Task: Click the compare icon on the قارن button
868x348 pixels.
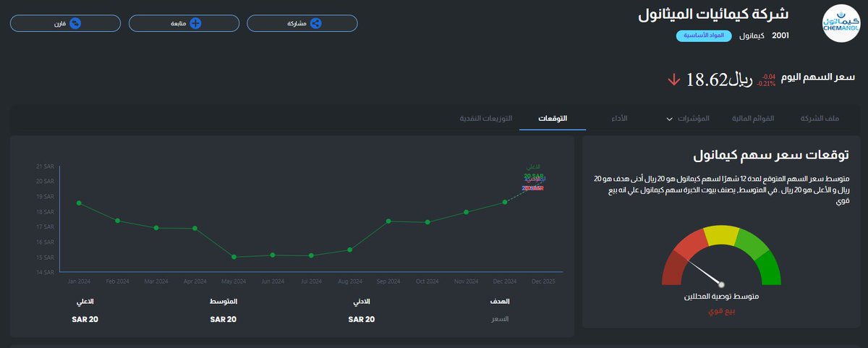Action: (x=75, y=23)
